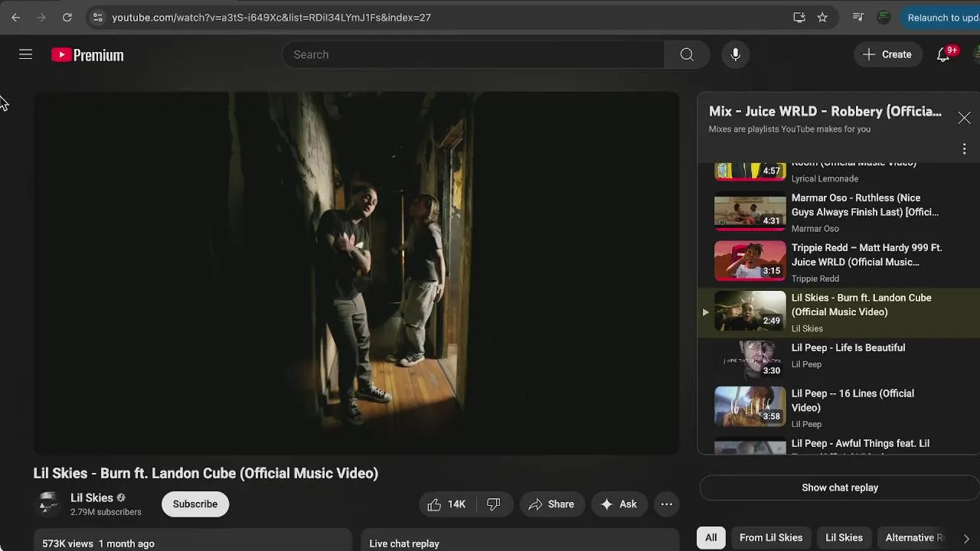Click '2.79M subscribers' text

click(x=106, y=511)
